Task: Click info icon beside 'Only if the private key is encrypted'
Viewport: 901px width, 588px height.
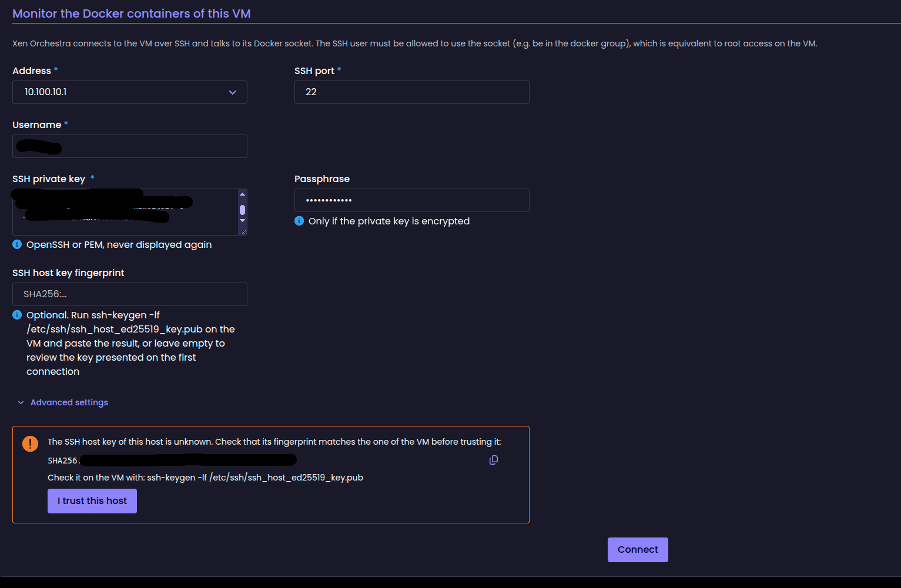Action: click(x=299, y=221)
